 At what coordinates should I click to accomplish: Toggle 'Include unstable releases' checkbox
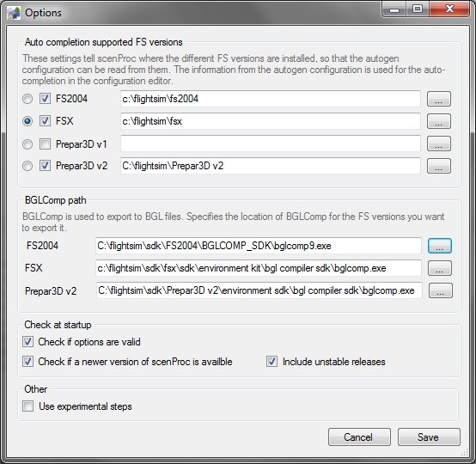pos(272,362)
